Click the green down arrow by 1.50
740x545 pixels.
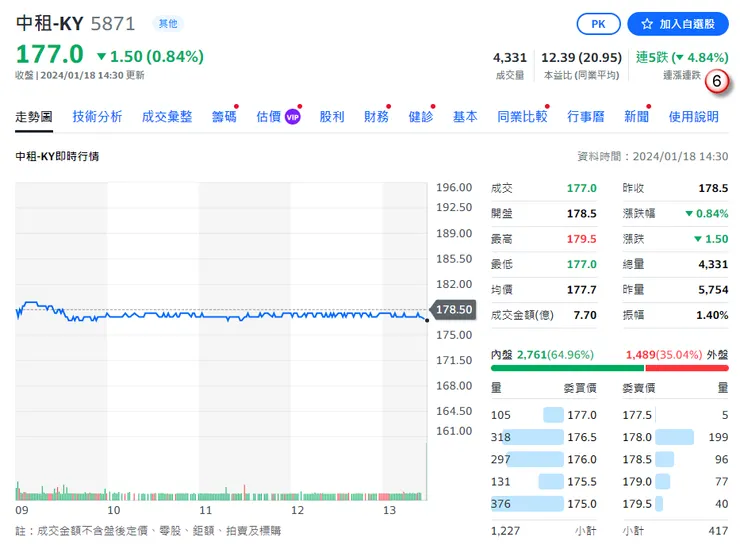tap(101, 57)
